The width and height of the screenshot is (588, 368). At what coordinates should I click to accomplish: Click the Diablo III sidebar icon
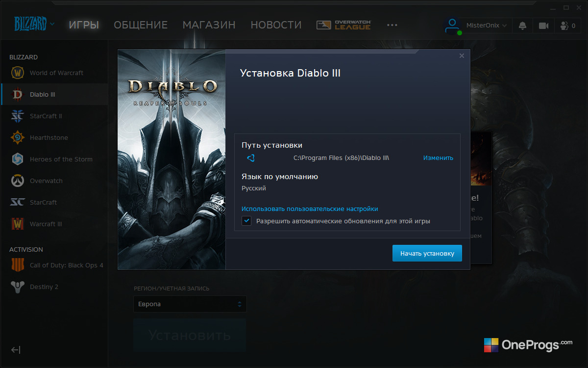[18, 94]
